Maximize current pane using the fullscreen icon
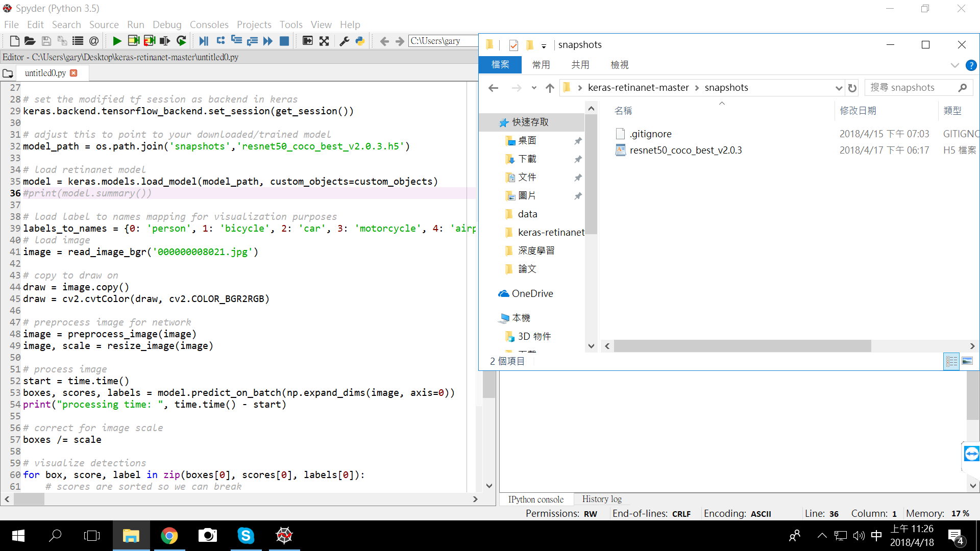980x551 pixels. (324, 41)
